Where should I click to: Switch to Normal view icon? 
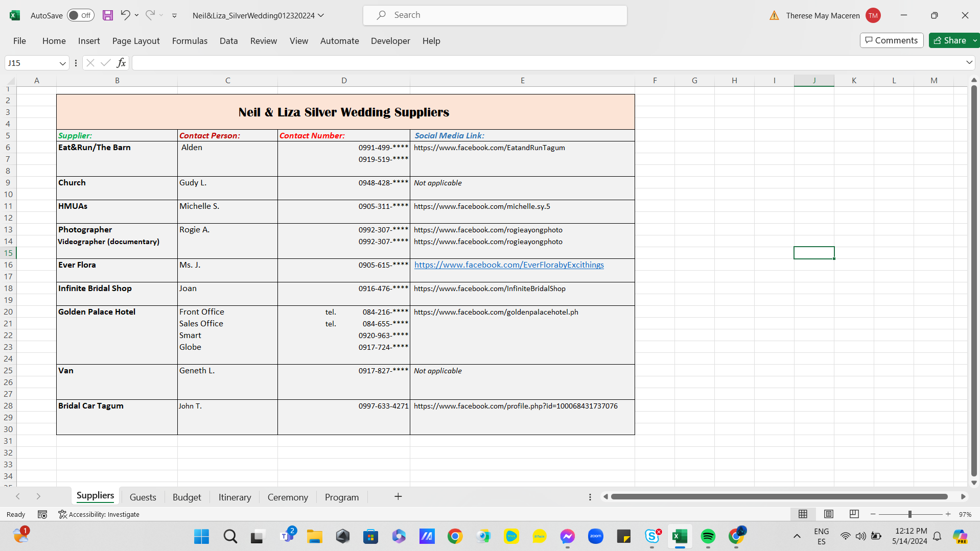tap(803, 514)
